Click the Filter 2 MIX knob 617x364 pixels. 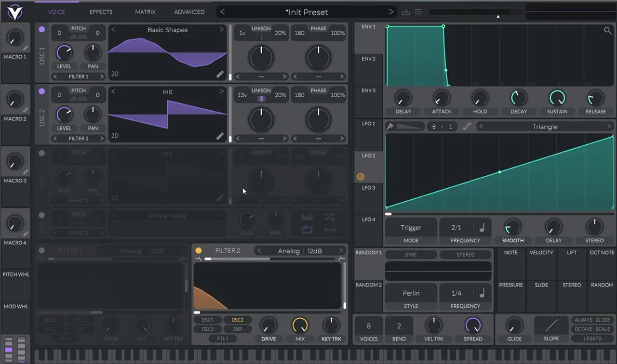tap(300, 325)
